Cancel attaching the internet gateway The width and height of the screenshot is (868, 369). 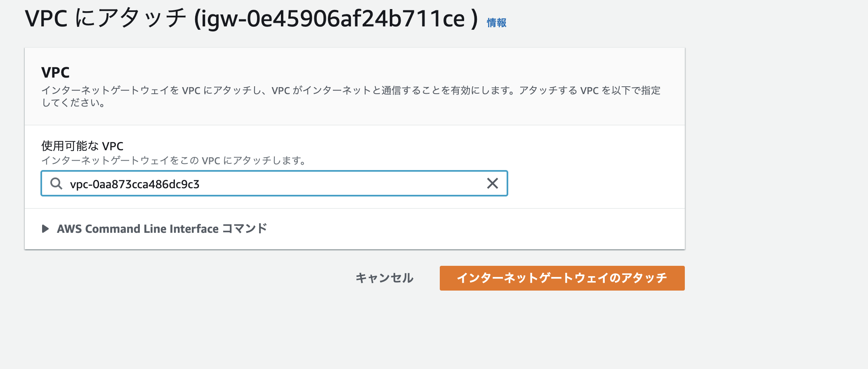pos(384,278)
